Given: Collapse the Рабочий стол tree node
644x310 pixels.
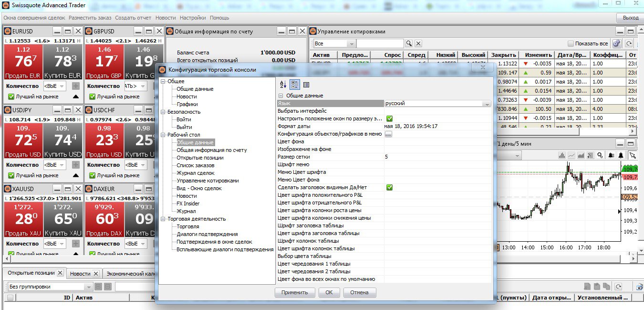Looking at the screenshot, I should click(x=163, y=135).
